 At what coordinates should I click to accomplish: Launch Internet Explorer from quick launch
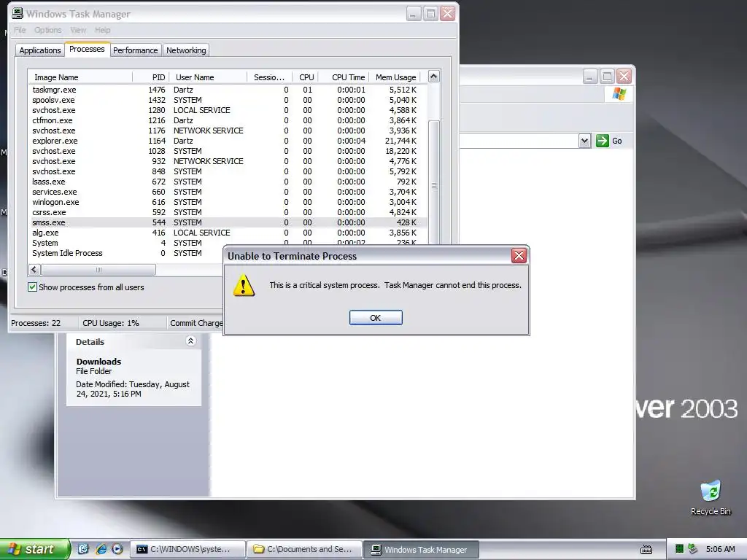coord(101,549)
